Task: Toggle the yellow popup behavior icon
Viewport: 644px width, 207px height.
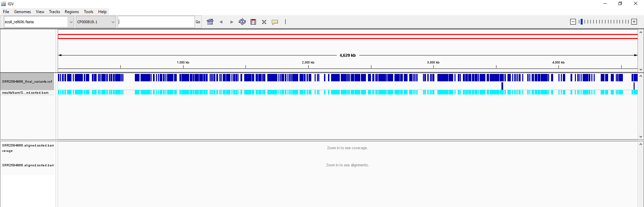Action: 275,22
